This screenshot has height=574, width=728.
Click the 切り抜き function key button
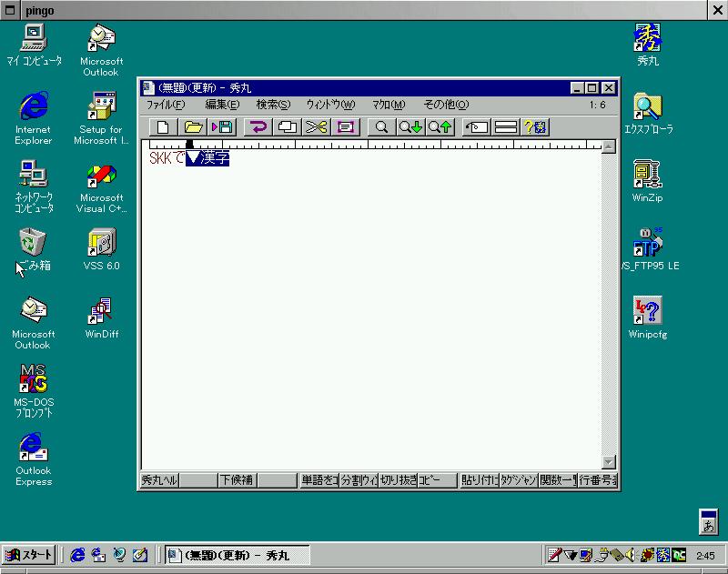coord(399,479)
